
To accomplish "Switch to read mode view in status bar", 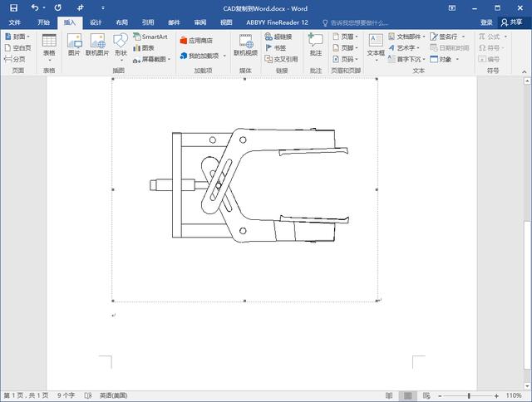I will point(390,395).
